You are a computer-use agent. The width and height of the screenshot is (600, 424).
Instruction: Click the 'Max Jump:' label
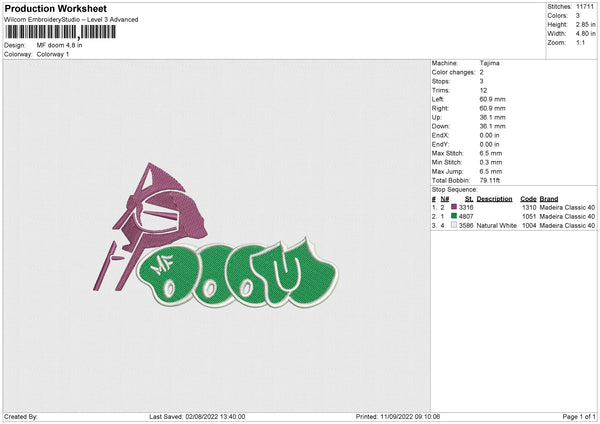(447, 171)
